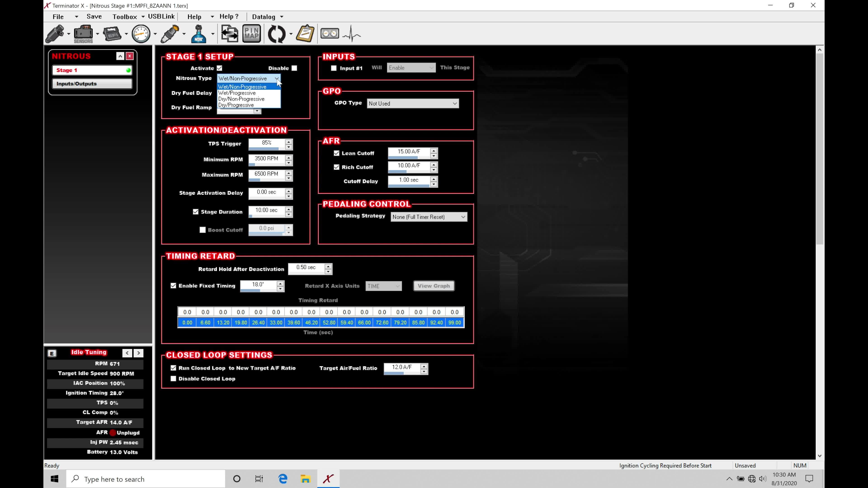The height and width of the screenshot is (488, 868).
Task: Open Microsoft Edge from the taskbar
Action: [x=283, y=479]
